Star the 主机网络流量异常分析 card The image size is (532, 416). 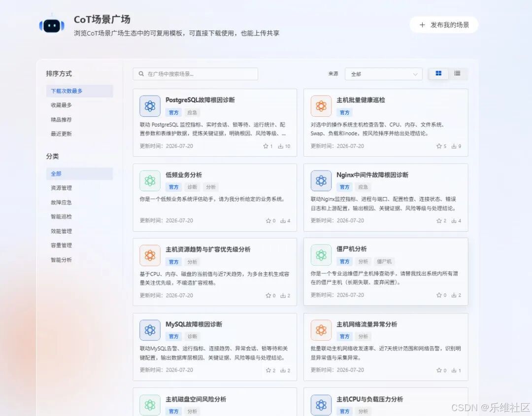439,370
